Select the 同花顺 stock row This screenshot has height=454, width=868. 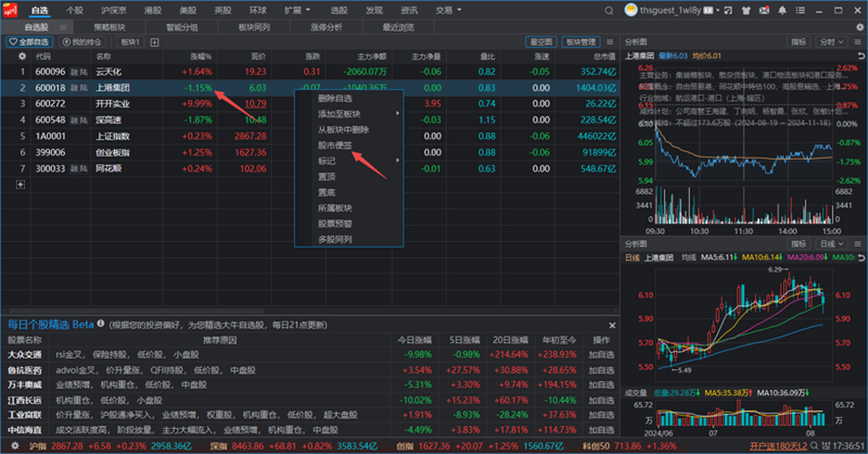point(310,169)
